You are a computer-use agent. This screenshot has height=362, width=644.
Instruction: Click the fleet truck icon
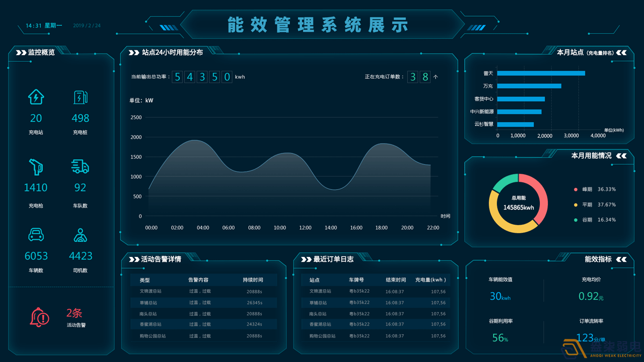pyautogui.click(x=80, y=166)
